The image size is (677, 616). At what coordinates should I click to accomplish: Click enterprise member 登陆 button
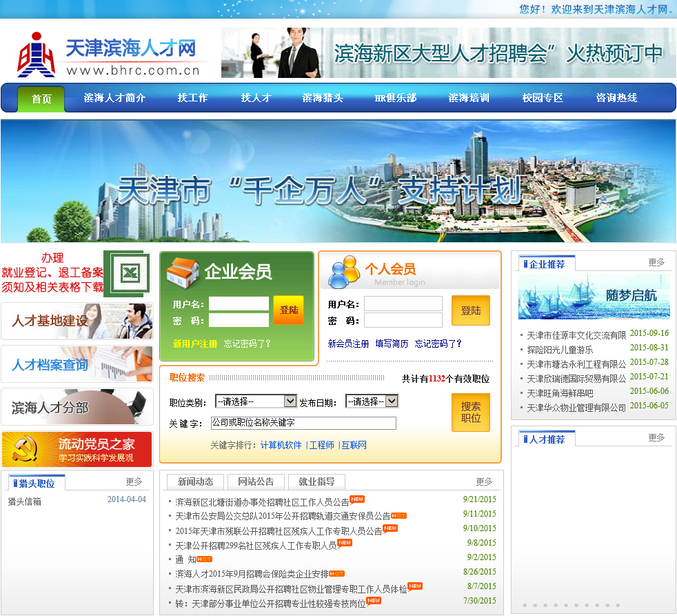click(288, 310)
